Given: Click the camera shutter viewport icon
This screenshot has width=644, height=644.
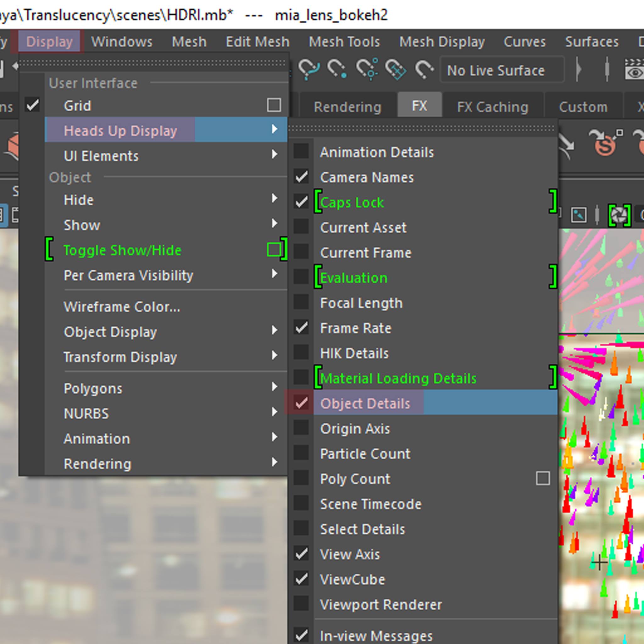Looking at the screenshot, I should pyautogui.click(x=619, y=215).
